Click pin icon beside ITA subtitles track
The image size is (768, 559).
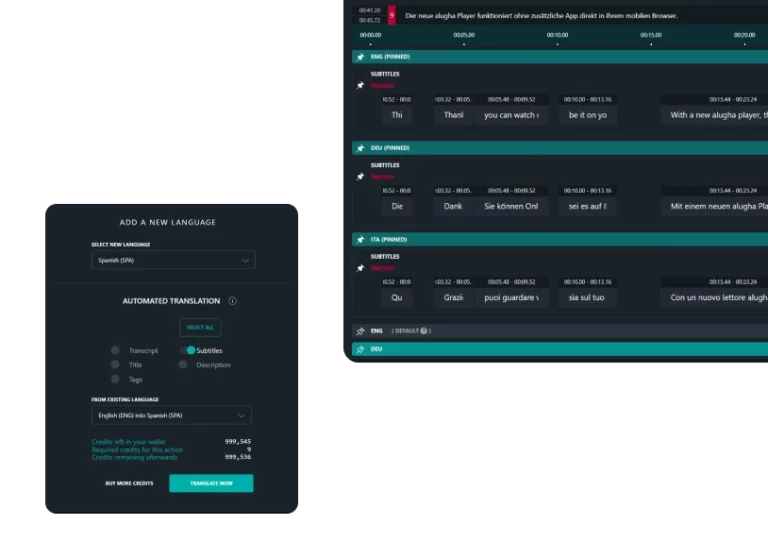(361, 268)
